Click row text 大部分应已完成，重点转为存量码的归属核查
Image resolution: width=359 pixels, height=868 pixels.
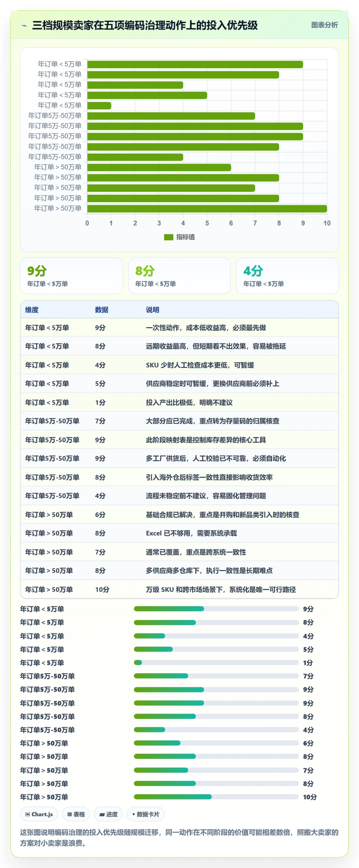click(x=213, y=421)
